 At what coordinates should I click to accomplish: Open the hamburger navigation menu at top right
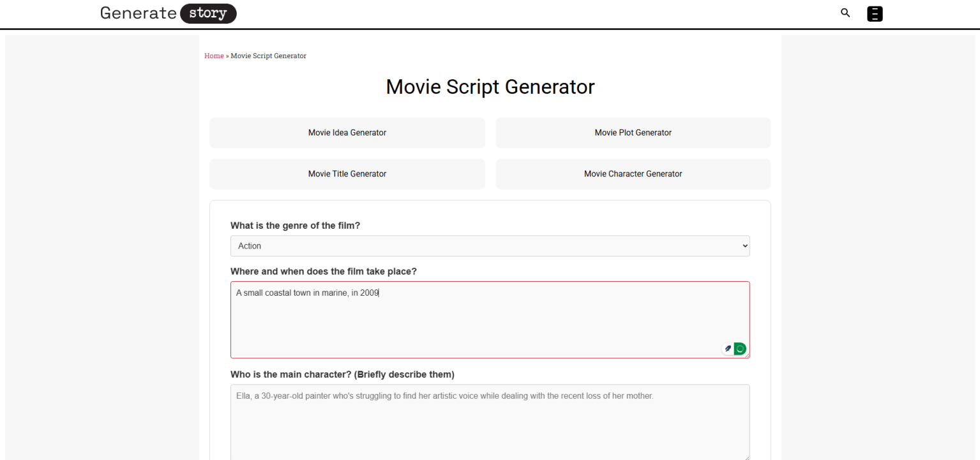[875, 13]
